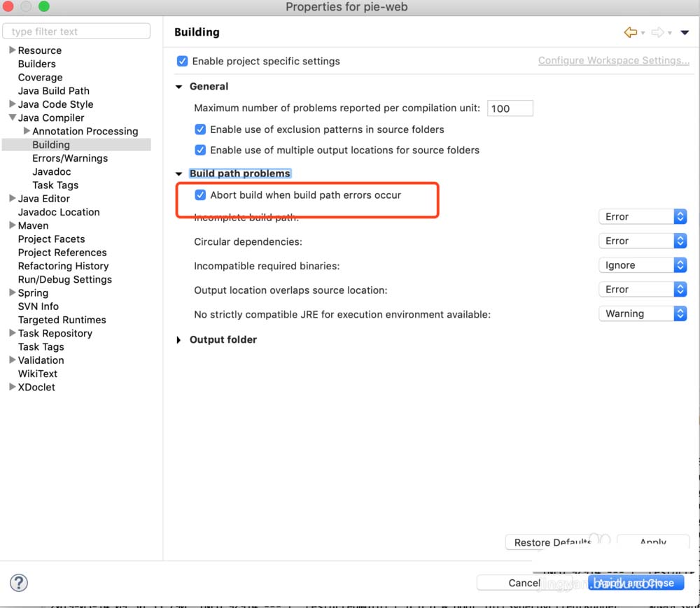Click the Restore Defaults button
This screenshot has height=608, width=700.
click(x=549, y=542)
